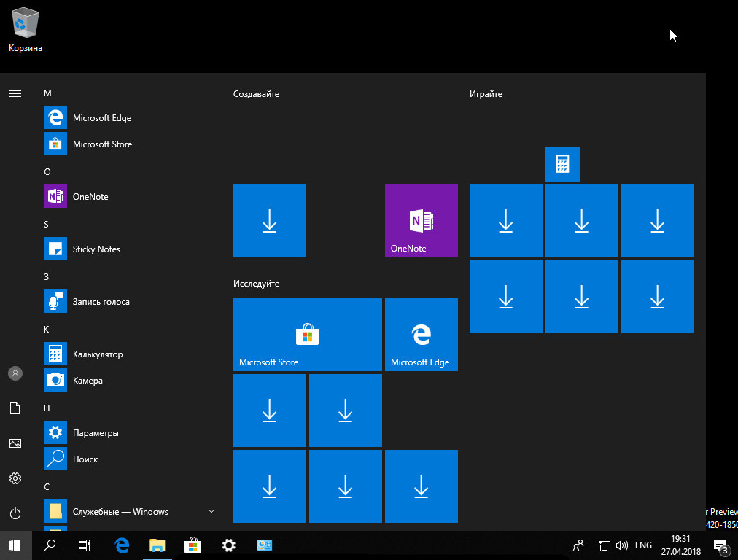The height and width of the screenshot is (560, 738).
Task: Open the Action Center notifications icon
Action: click(721, 546)
